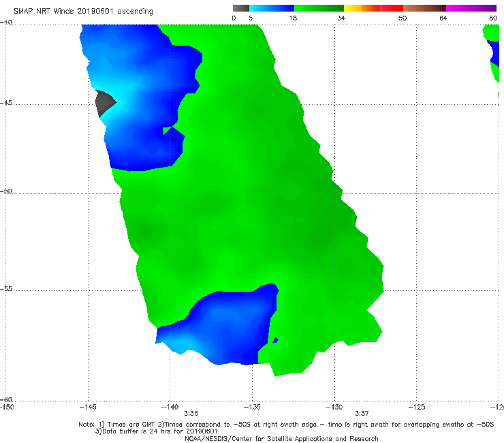Viewport: 504px width, 443px height.
Task: Click the 'Data buffer is 24 hrs' note
Action: [156, 431]
